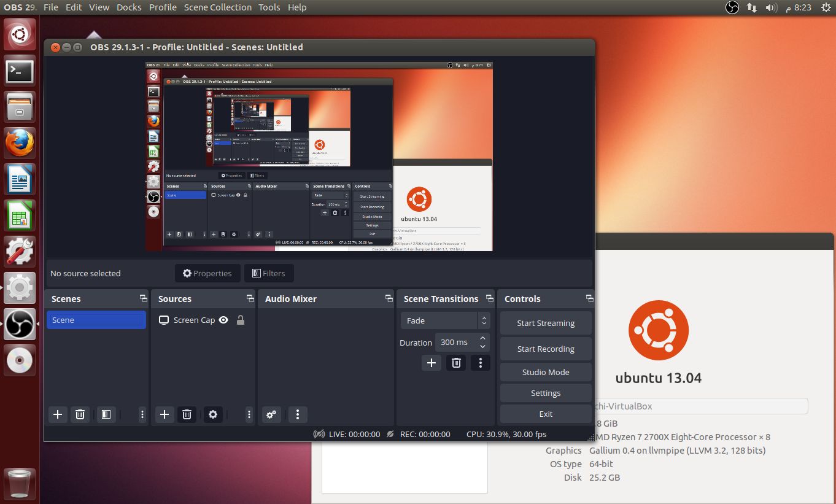Click the OBS preview canvas
The height and width of the screenshot is (504, 836).
pyautogui.click(x=319, y=156)
